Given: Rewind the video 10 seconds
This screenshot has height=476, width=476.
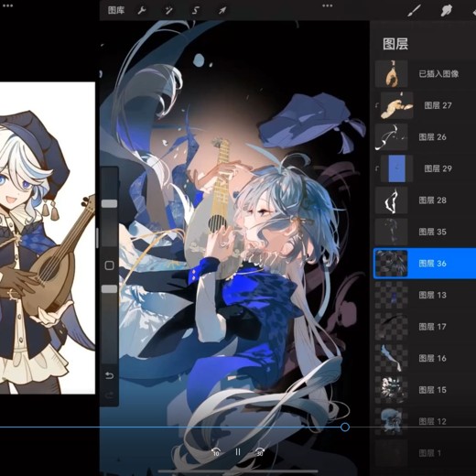Looking at the screenshot, I should 216,452.
